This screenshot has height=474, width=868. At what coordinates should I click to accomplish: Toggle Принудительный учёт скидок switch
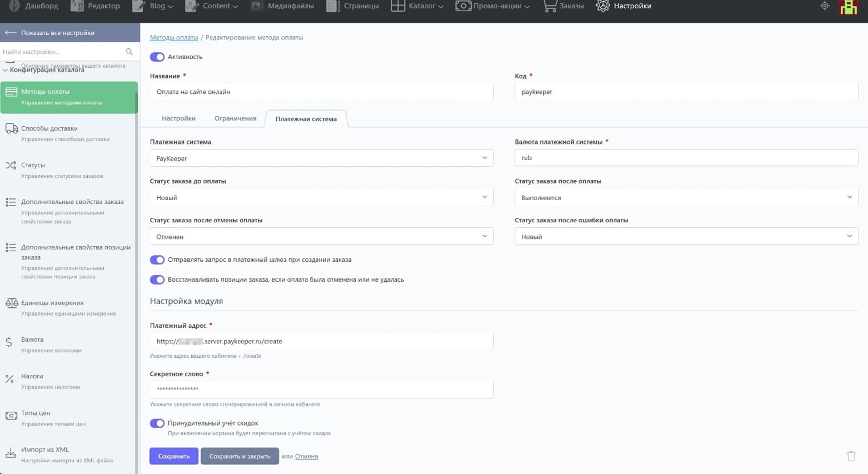(x=157, y=423)
